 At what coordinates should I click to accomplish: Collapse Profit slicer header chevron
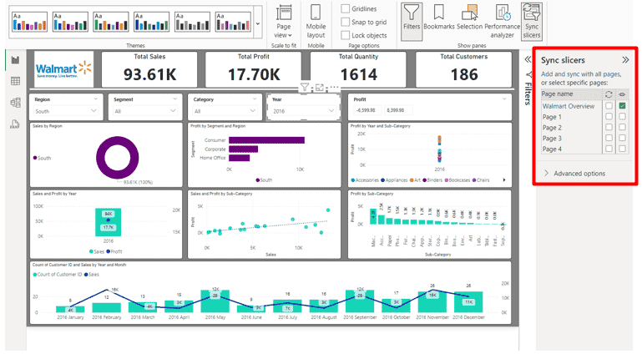point(504,99)
